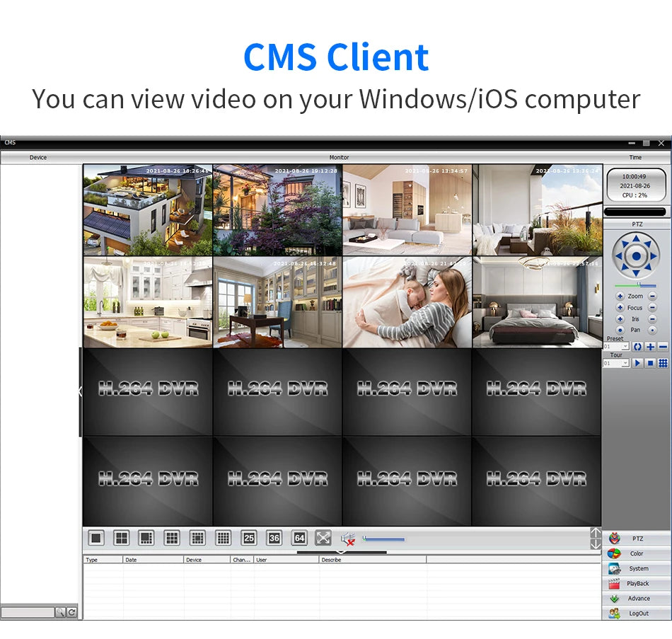Move camera up-left with PTZ arrow
This screenshot has width=672, height=639.
(625, 244)
